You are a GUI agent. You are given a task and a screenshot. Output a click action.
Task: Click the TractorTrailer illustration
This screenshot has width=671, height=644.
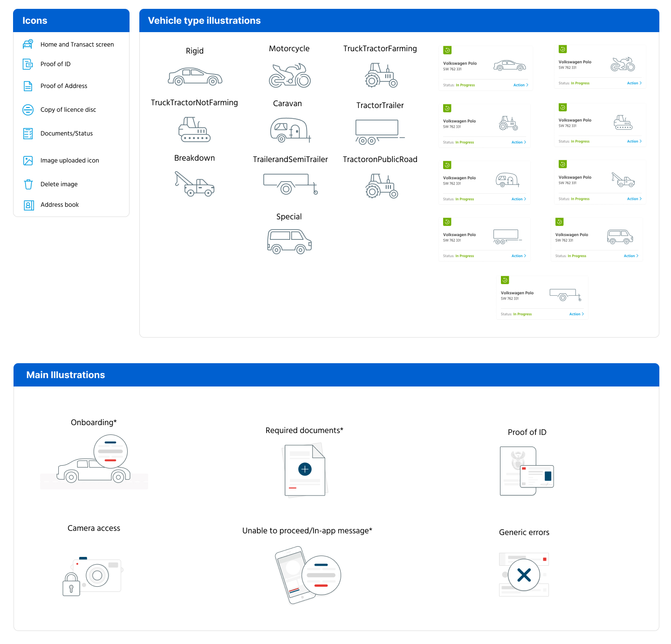click(x=379, y=132)
